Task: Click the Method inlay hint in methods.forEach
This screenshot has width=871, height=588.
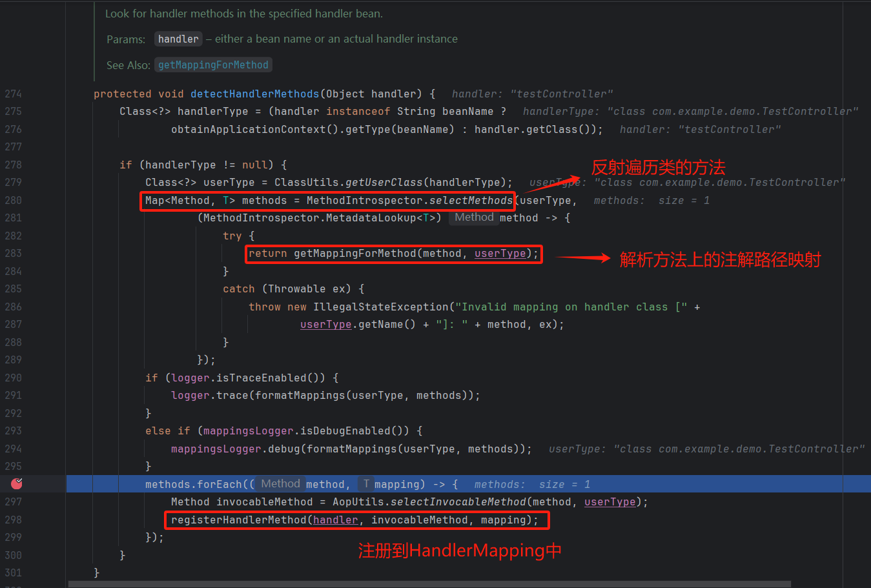Action: 280,484
